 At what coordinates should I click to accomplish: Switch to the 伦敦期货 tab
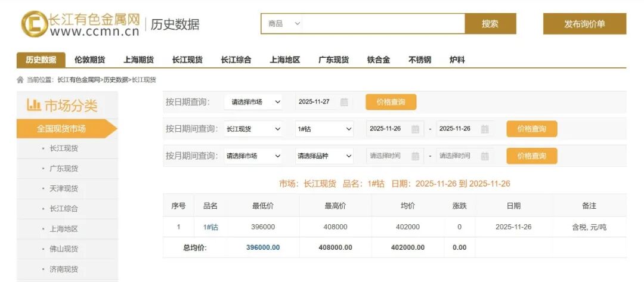pyautogui.click(x=89, y=60)
